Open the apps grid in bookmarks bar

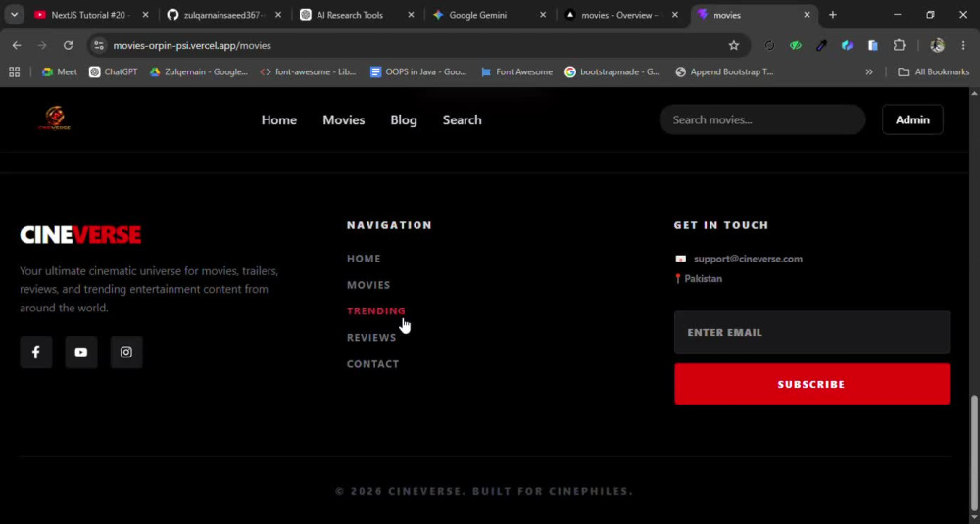pyautogui.click(x=15, y=71)
